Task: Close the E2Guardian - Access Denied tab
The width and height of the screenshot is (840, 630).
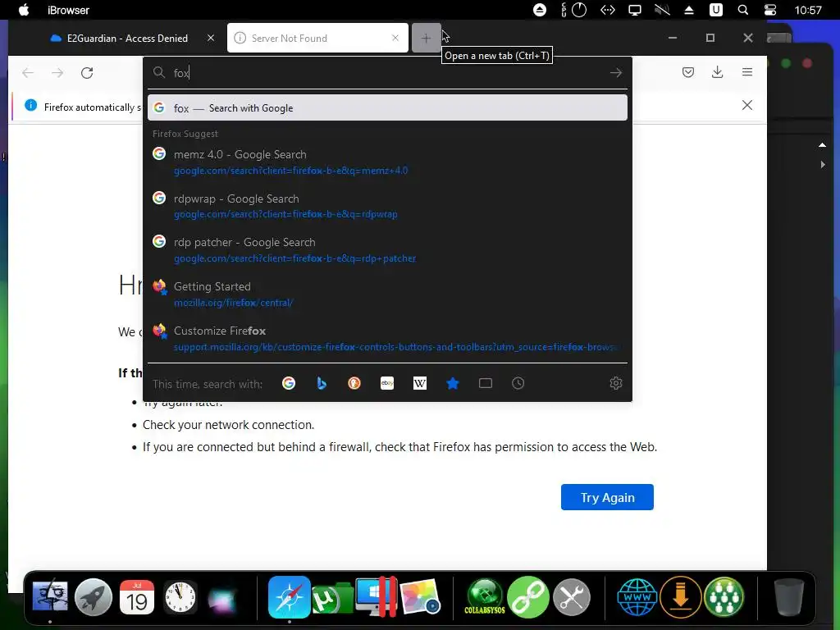Action: tap(211, 38)
